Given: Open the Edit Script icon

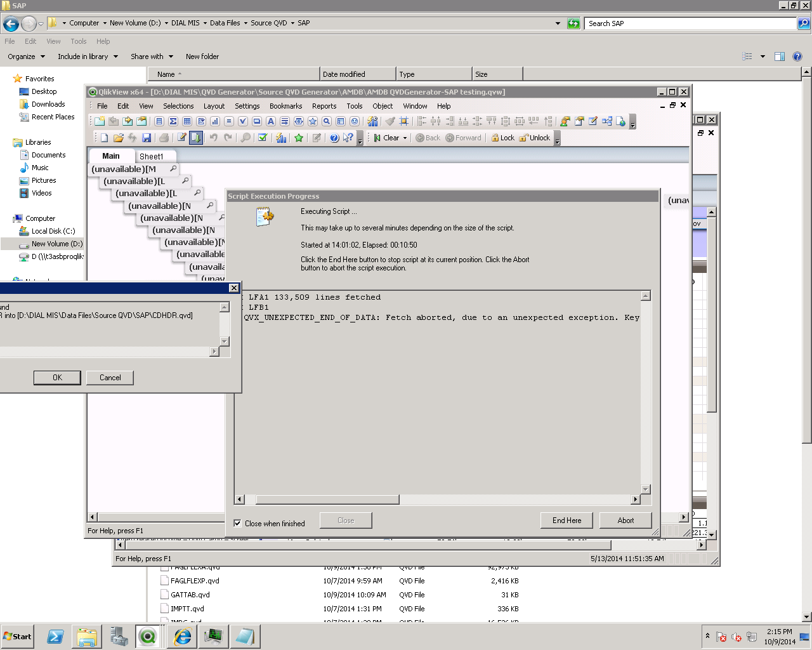Looking at the screenshot, I should (x=182, y=138).
